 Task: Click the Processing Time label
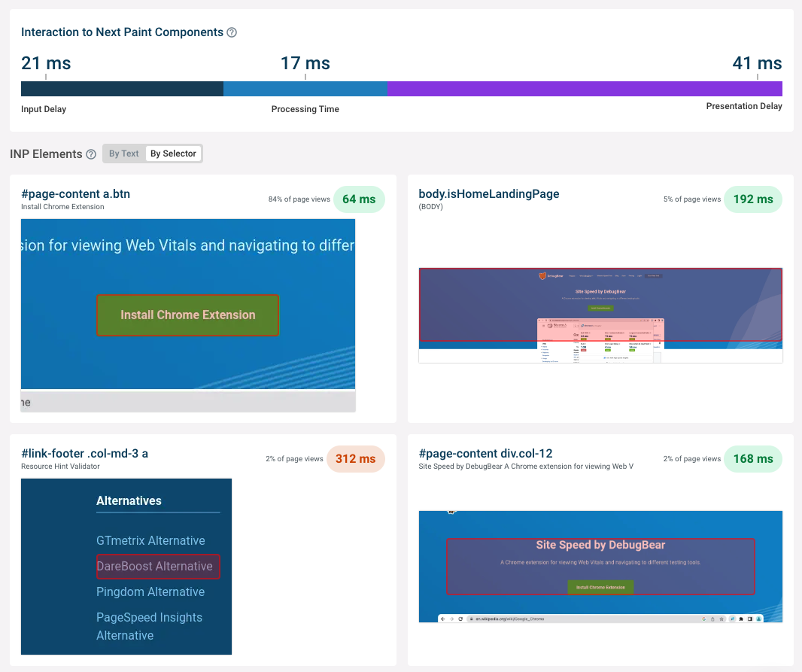point(305,109)
